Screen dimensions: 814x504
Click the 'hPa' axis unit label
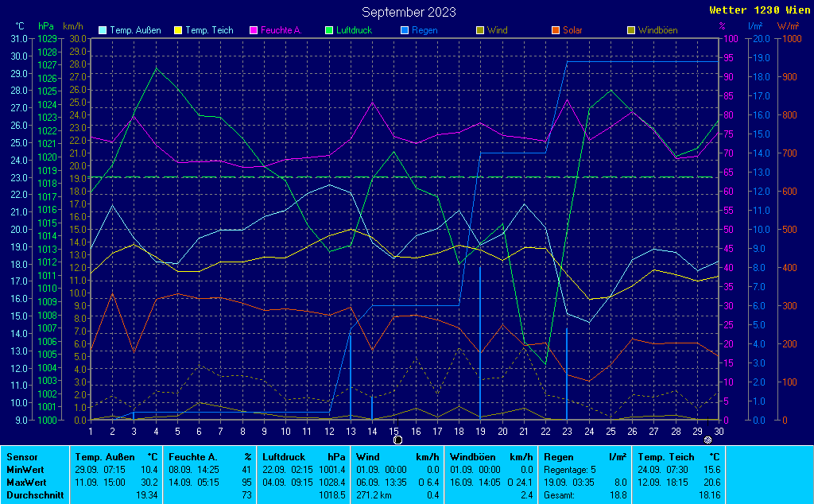click(x=45, y=26)
